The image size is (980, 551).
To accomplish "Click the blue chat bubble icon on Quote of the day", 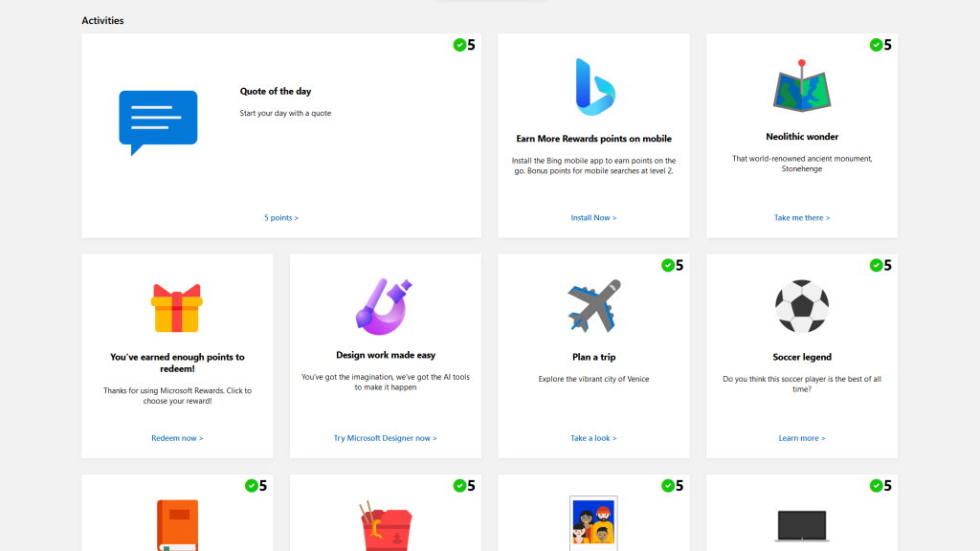I will pos(158,121).
